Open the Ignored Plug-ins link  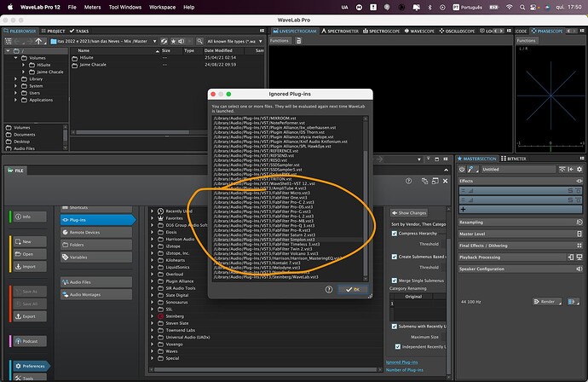[401, 362]
